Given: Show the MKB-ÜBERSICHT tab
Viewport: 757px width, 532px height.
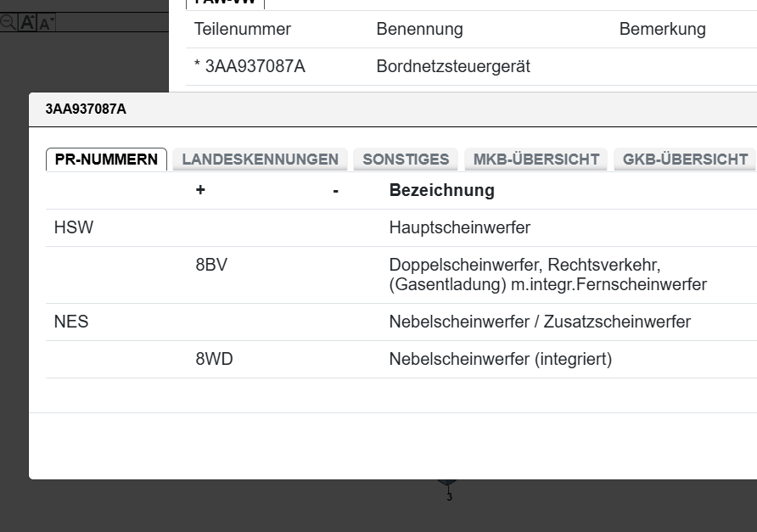Looking at the screenshot, I should coord(536,160).
